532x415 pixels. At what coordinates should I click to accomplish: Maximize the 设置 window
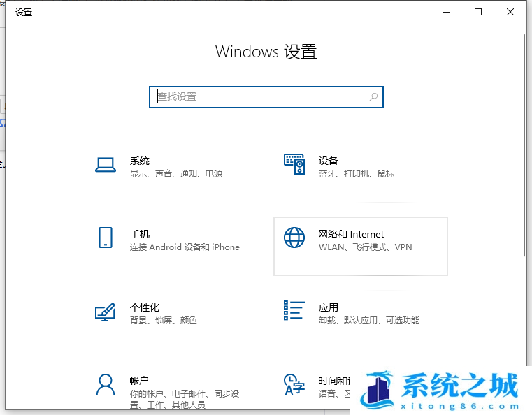pos(478,12)
